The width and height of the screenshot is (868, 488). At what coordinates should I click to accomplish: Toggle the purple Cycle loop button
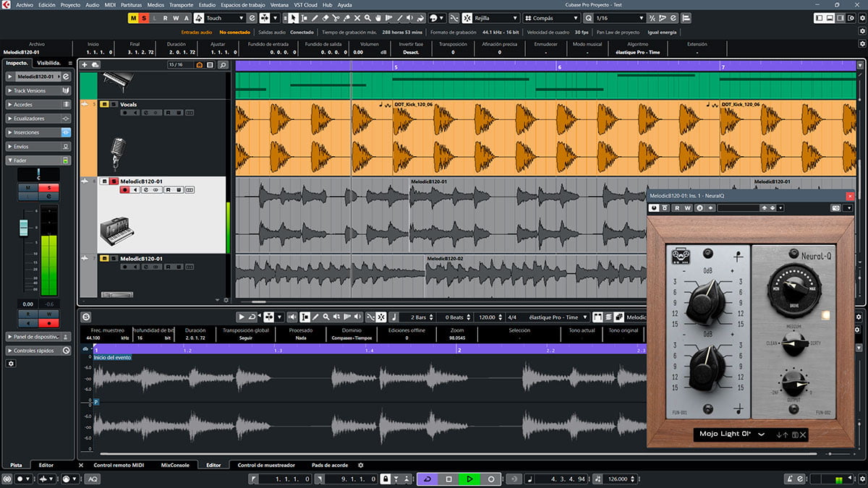tap(427, 479)
